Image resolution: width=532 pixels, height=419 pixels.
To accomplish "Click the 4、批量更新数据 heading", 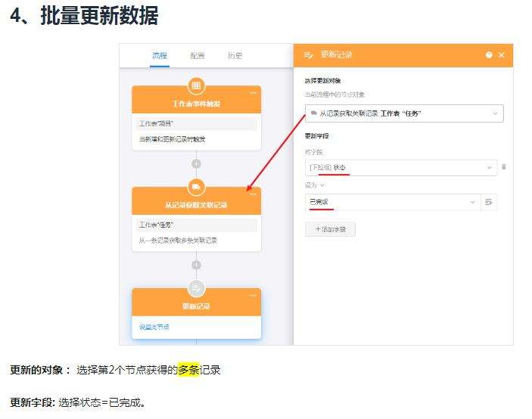I will click(x=84, y=16).
